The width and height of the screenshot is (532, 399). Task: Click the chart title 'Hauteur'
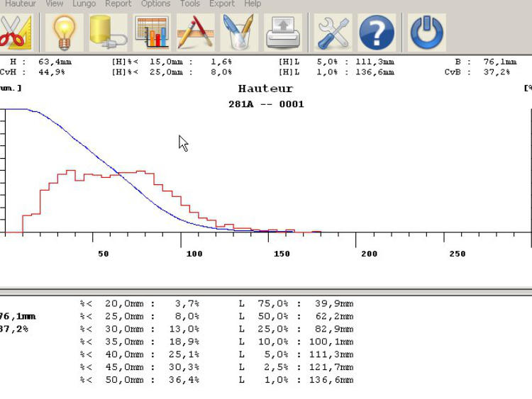click(265, 89)
